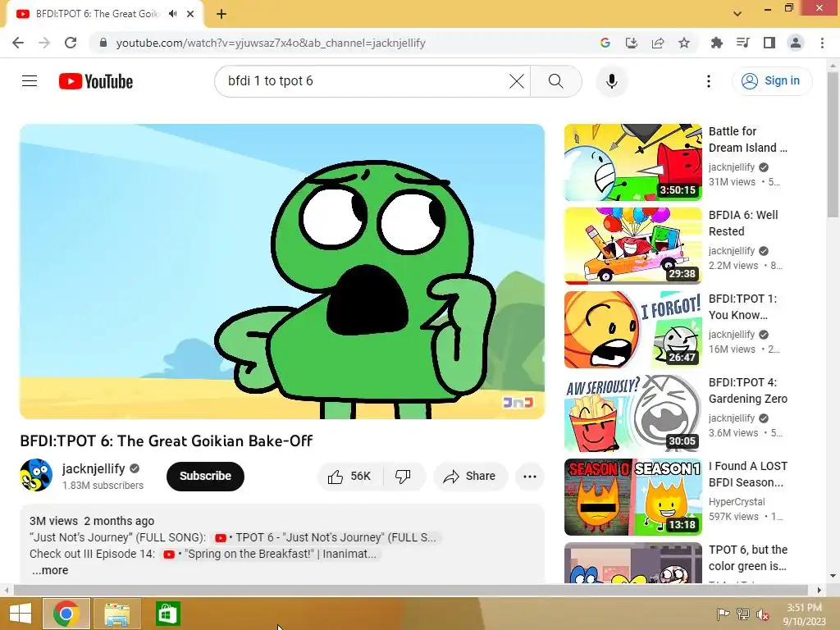Viewport: 840px width, 630px height.
Task: Dislike the video with thumbs down
Action: pyautogui.click(x=404, y=477)
